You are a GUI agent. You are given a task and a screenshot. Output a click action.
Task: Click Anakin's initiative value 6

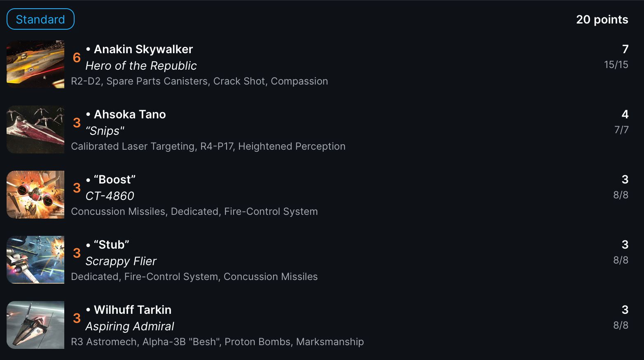(x=77, y=58)
